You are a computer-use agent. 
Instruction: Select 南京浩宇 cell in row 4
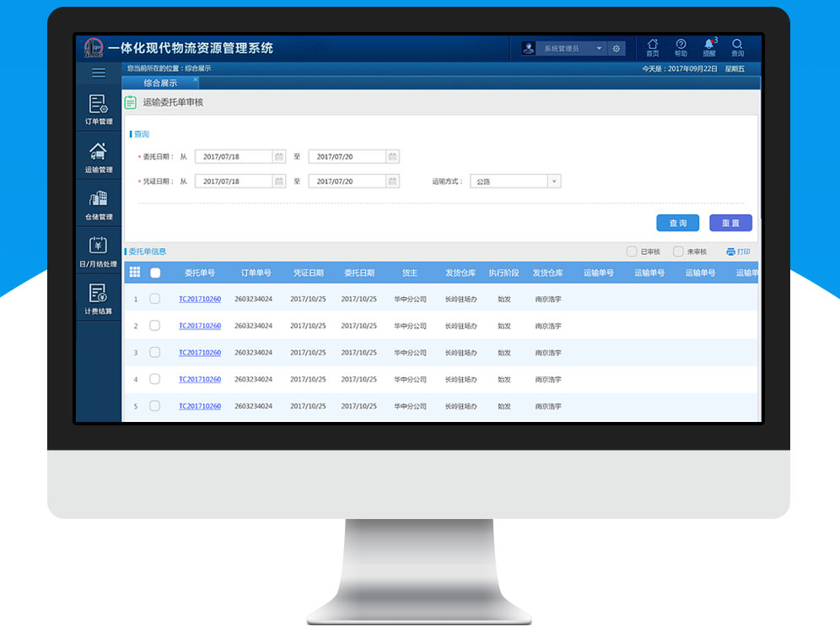pyautogui.click(x=548, y=380)
